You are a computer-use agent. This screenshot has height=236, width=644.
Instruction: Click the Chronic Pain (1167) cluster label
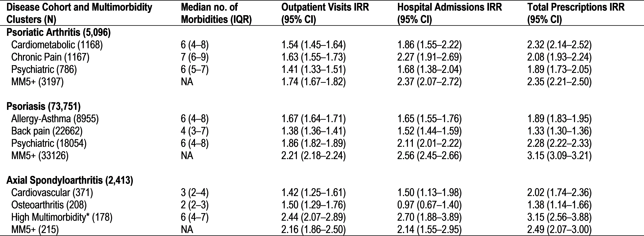tap(50, 57)
